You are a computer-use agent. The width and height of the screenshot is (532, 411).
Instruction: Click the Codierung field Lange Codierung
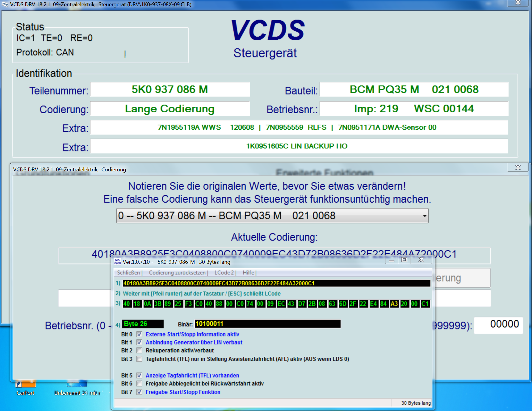click(x=170, y=109)
